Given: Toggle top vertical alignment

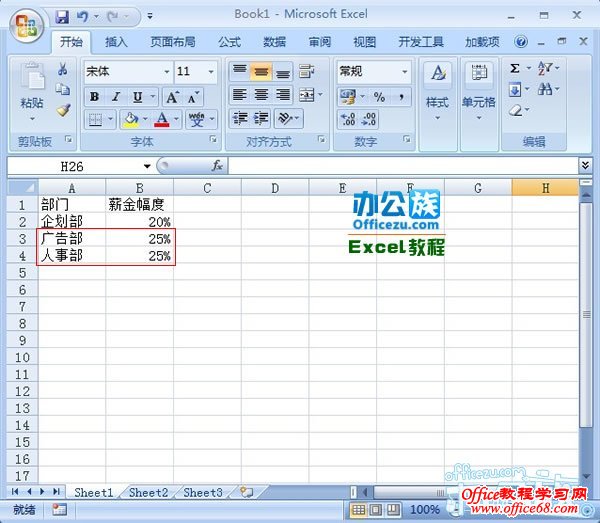Looking at the screenshot, I should [240, 71].
